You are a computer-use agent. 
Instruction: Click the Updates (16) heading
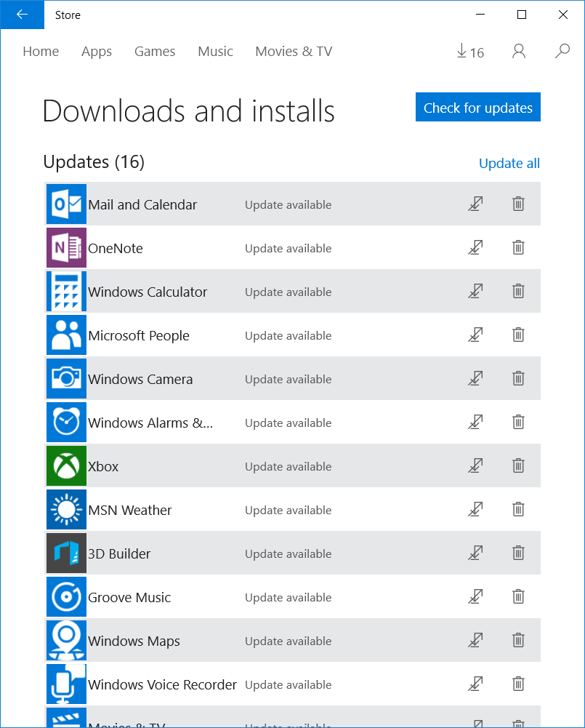94,162
